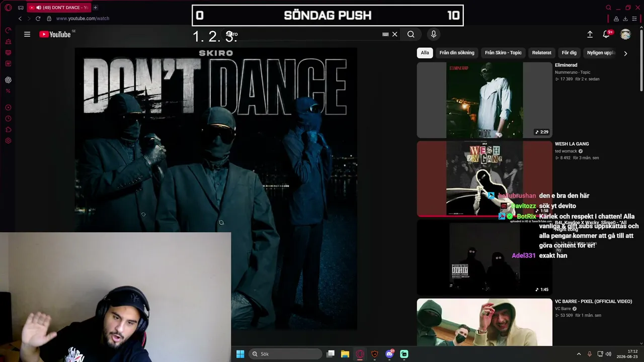The width and height of the screenshot is (644, 362).
Task: Open YouTube notifications bell
Action: [606, 34]
